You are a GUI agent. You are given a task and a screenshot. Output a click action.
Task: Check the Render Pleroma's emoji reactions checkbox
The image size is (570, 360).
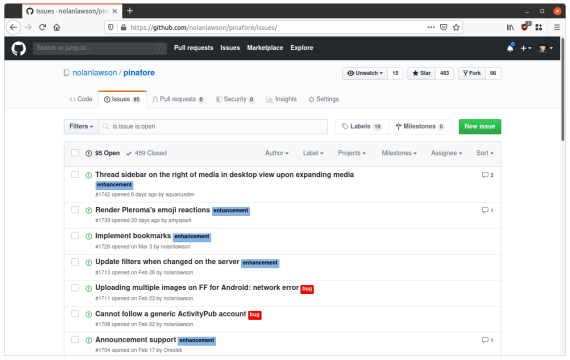[x=75, y=210]
